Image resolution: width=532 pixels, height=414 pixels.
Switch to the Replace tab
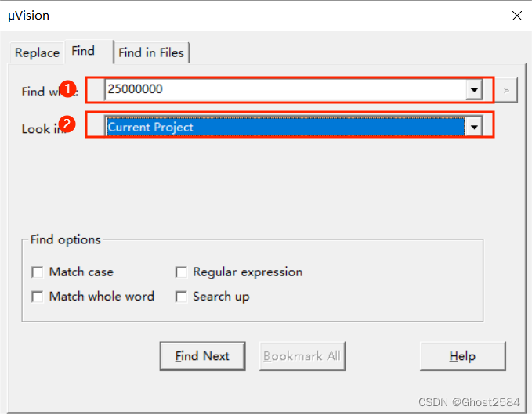(37, 52)
